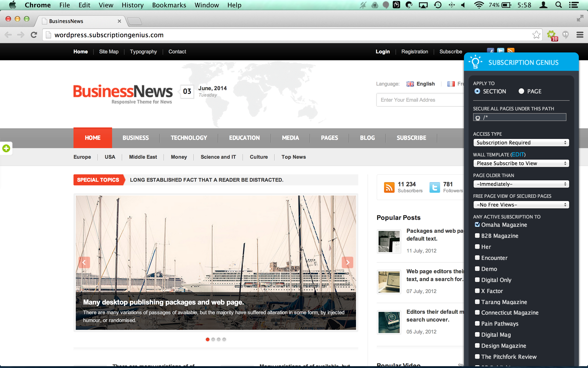Click the Time Machine menu bar icon

tap(438, 5)
